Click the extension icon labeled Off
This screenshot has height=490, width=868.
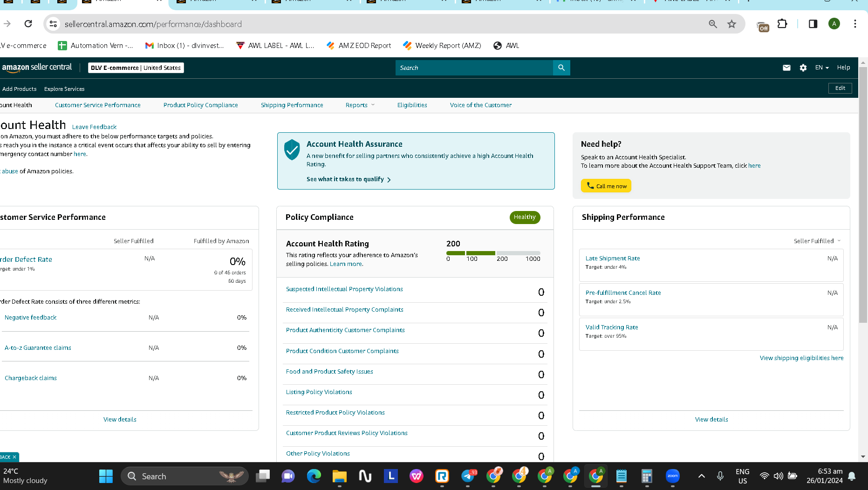click(x=763, y=26)
